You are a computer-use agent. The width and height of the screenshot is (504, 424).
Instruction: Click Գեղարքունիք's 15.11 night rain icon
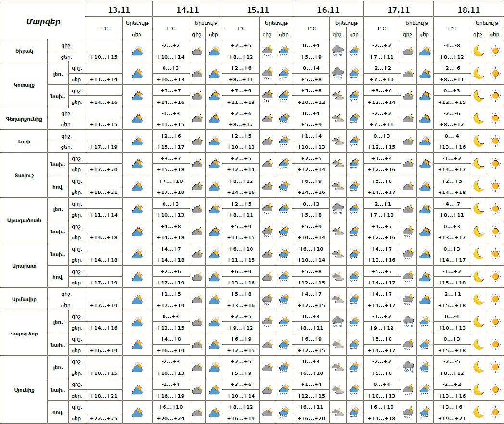267,118
